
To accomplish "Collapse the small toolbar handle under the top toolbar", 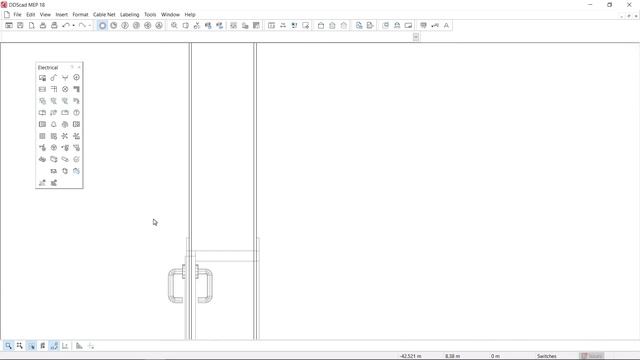I will 416,37.
